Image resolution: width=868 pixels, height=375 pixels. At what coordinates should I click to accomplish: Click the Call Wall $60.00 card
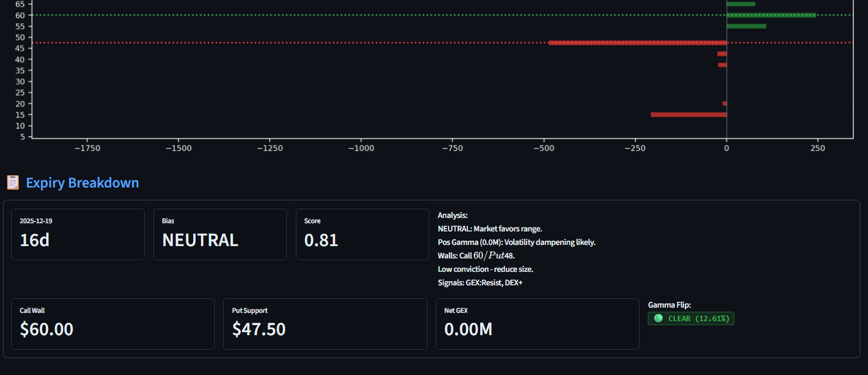point(112,324)
